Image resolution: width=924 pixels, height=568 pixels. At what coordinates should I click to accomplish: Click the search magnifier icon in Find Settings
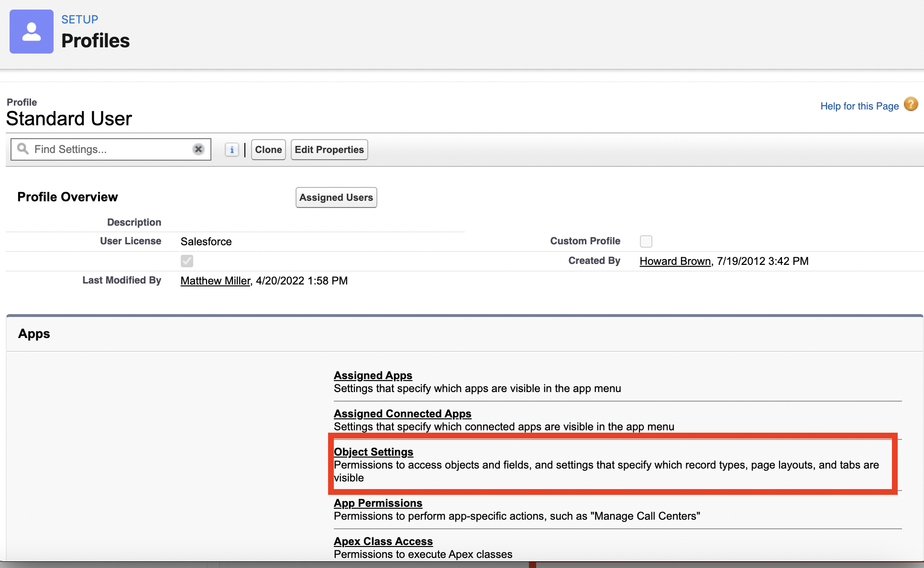pyautogui.click(x=22, y=149)
